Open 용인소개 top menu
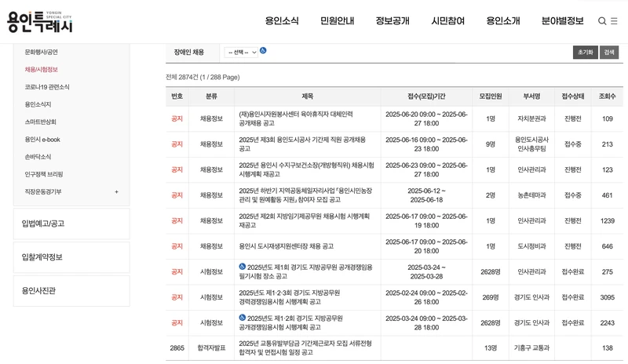The image size is (628, 364). [503, 21]
